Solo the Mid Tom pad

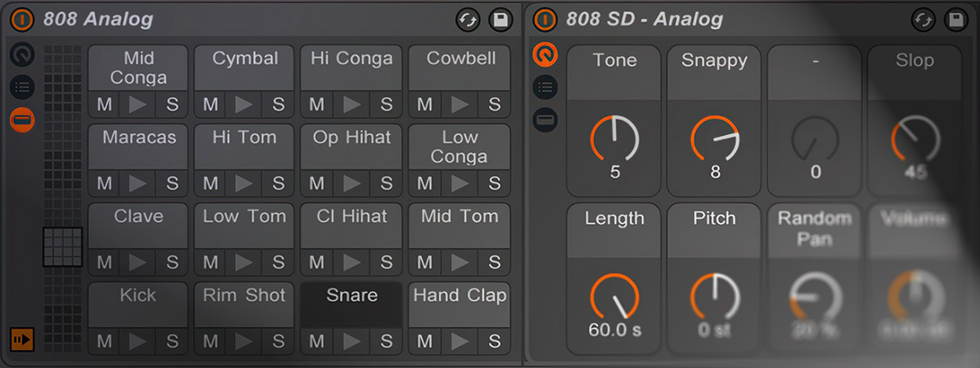pos(495,263)
